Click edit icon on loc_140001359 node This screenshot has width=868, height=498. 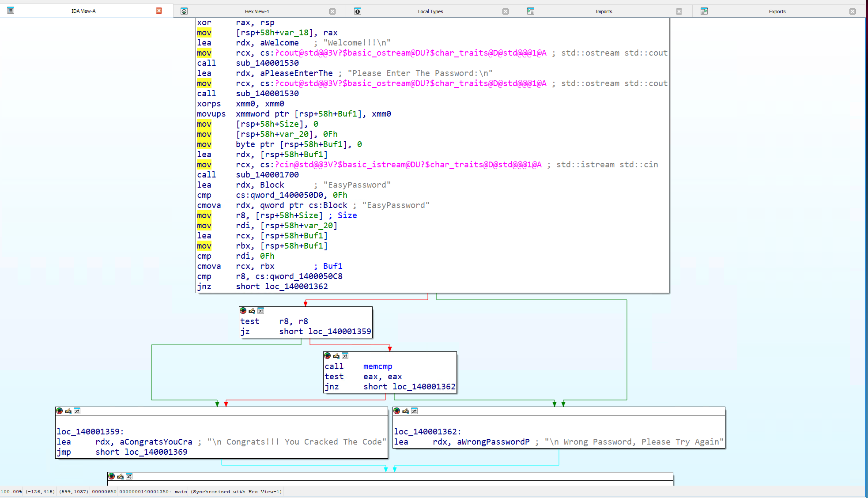coord(68,411)
